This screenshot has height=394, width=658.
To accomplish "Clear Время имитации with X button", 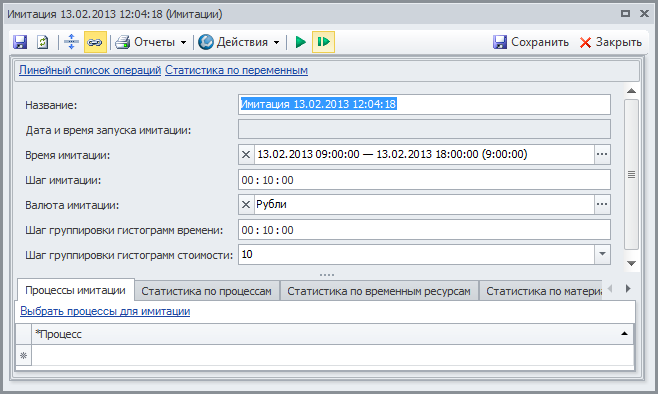I will (x=246, y=155).
